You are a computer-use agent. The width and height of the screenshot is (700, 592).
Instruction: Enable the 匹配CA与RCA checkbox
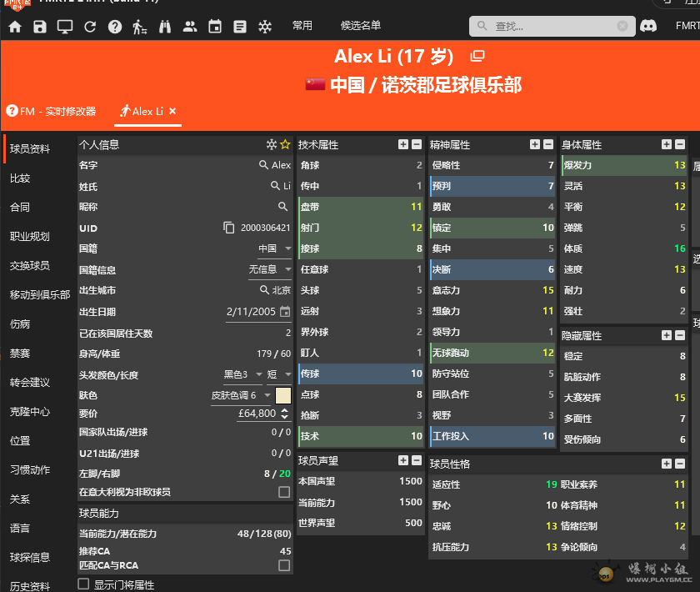pyautogui.click(x=284, y=565)
